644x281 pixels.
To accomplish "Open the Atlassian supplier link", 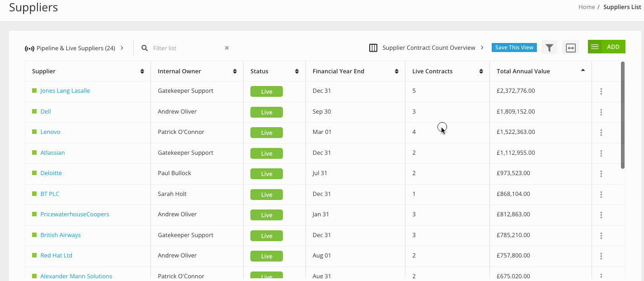I will [52, 152].
